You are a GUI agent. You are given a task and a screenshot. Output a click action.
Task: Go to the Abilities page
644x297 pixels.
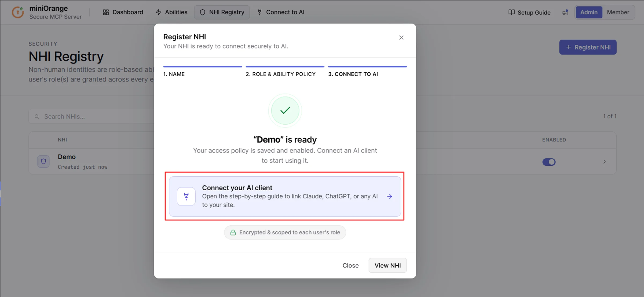171,12
